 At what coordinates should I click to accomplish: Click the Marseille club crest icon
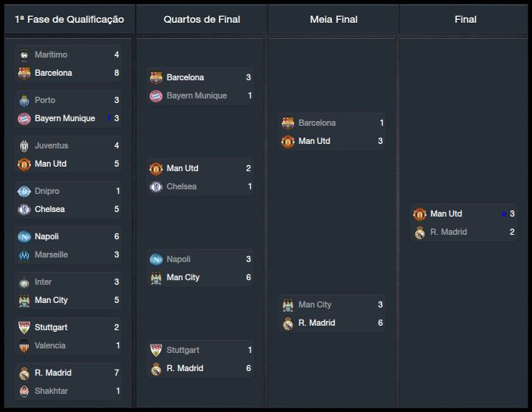coord(24,255)
